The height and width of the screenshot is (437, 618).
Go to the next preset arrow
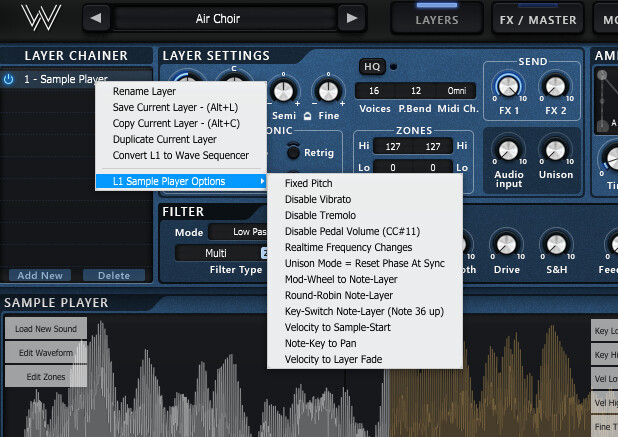pos(352,18)
